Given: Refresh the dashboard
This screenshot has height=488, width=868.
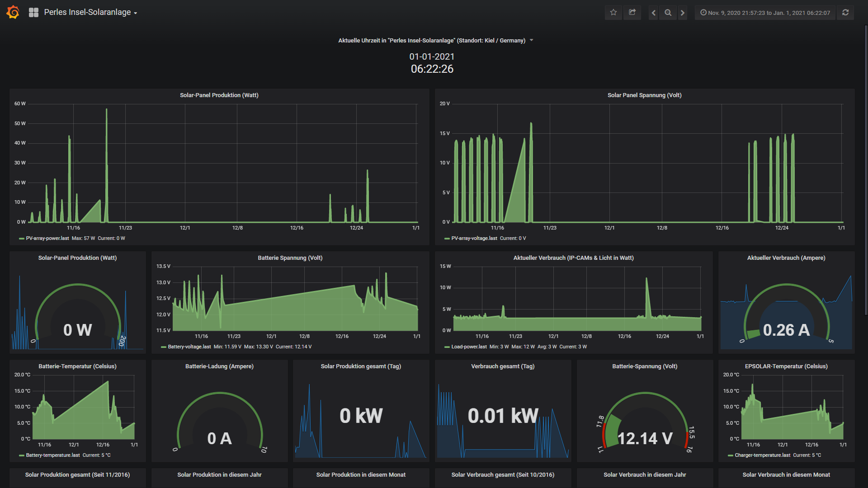Looking at the screenshot, I should (x=845, y=13).
